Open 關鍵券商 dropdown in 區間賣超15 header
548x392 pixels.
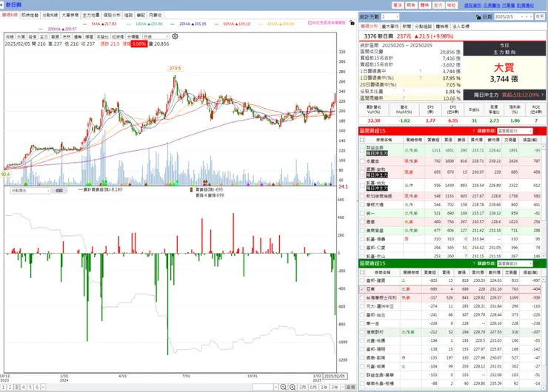pyautogui.click(x=515, y=263)
